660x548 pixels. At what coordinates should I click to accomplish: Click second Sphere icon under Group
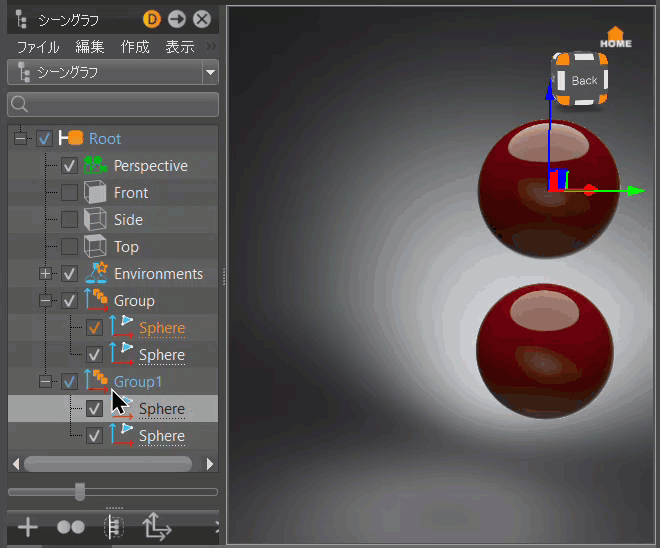(x=121, y=354)
